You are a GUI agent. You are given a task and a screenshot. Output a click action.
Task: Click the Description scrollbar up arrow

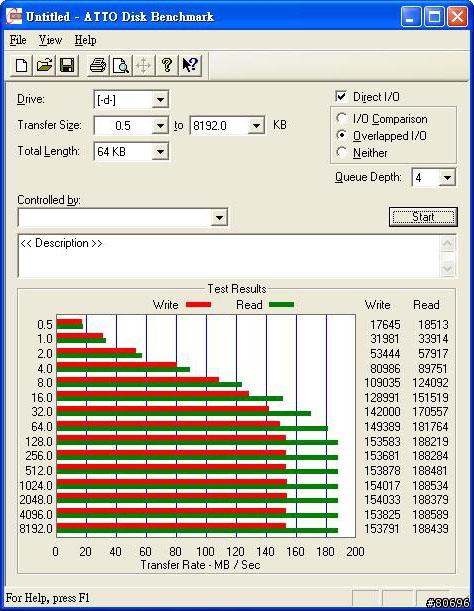pos(447,244)
